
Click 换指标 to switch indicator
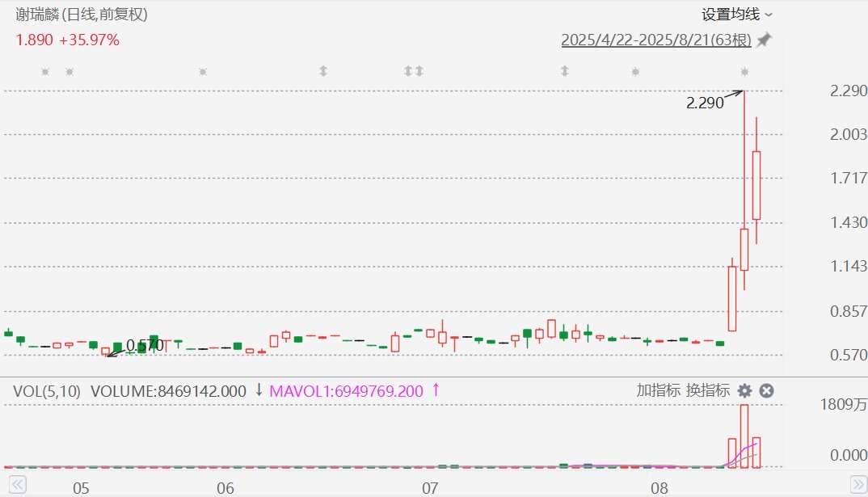click(x=707, y=390)
